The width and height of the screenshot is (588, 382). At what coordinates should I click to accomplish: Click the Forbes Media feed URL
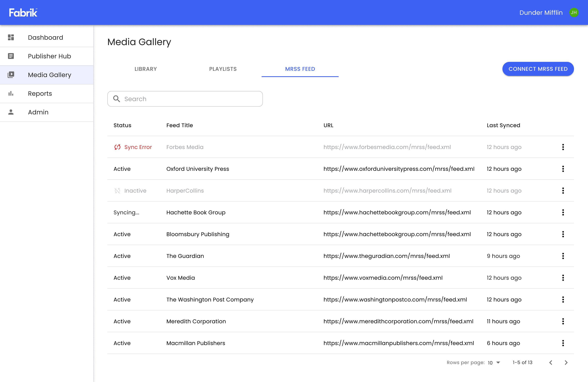coord(387,147)
